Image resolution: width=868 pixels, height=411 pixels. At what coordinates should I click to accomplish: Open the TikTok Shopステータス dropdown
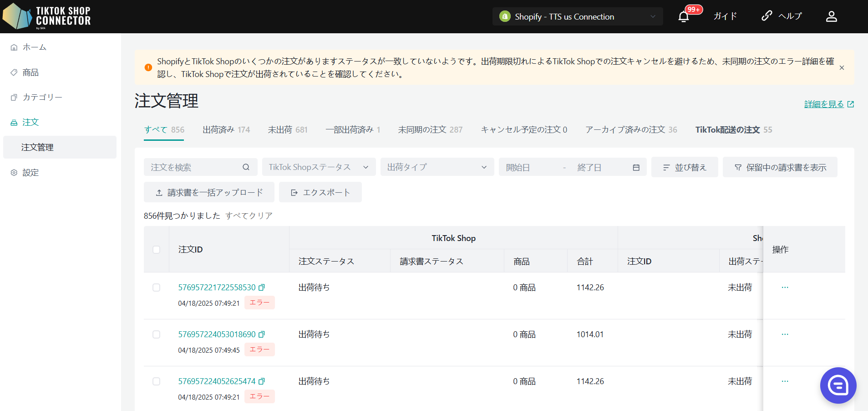pos(319,167)
